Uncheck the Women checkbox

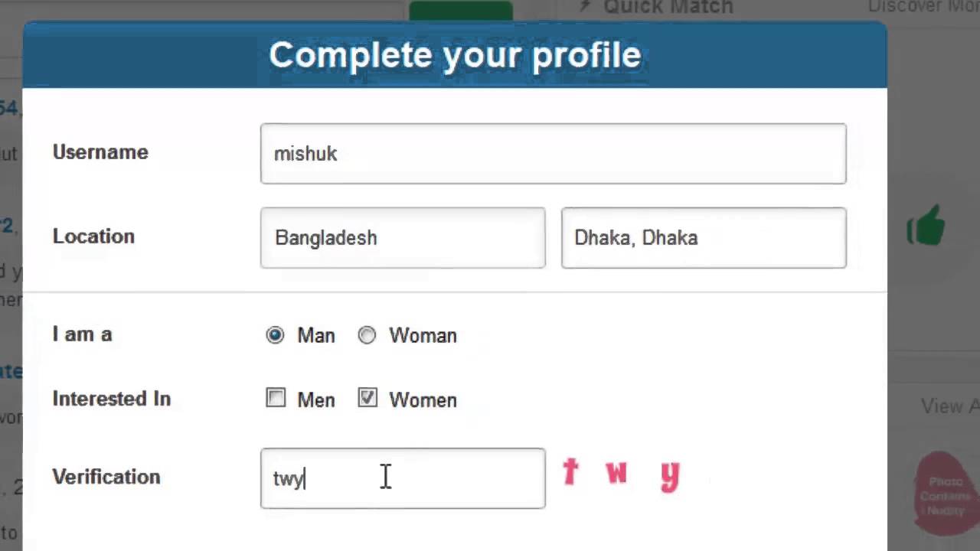367,399
